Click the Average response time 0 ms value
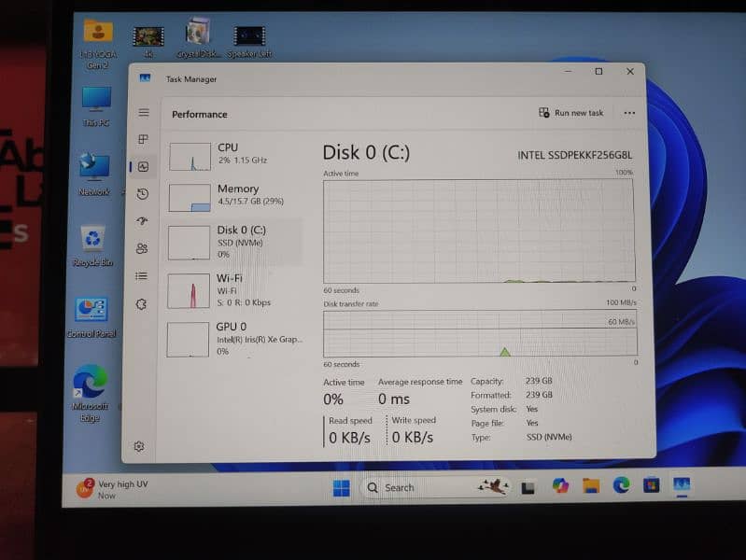The height and width of the screenshot is (560, 746). 394,399
